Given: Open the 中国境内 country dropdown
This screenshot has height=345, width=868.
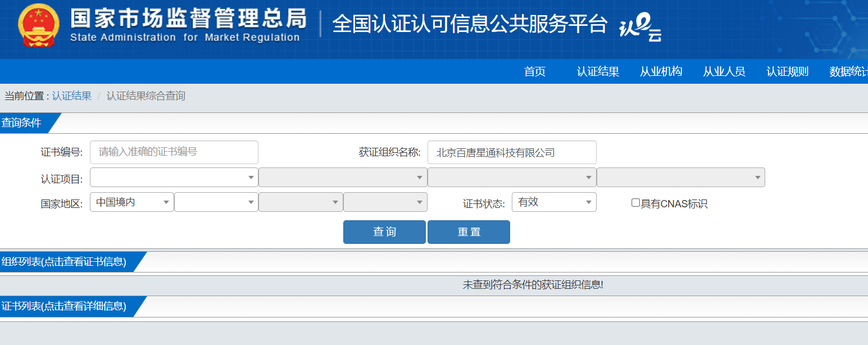Looking at the screenshot, I should point(132,202).
